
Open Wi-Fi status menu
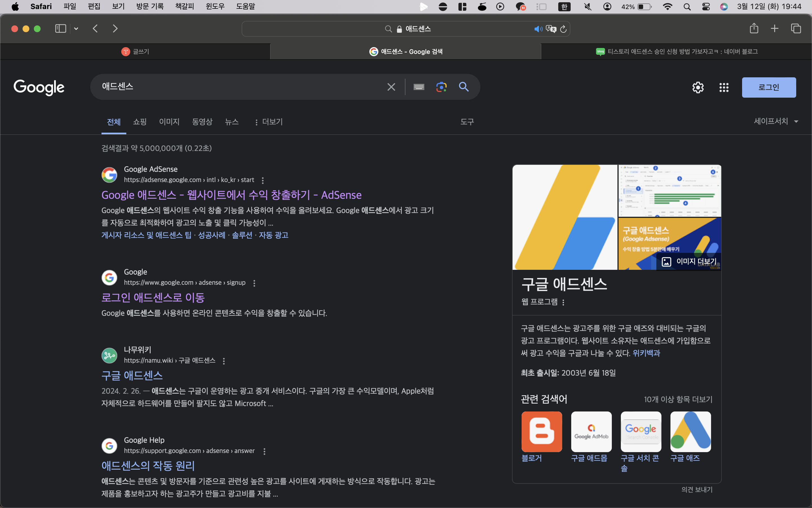(x=668, y=6)
